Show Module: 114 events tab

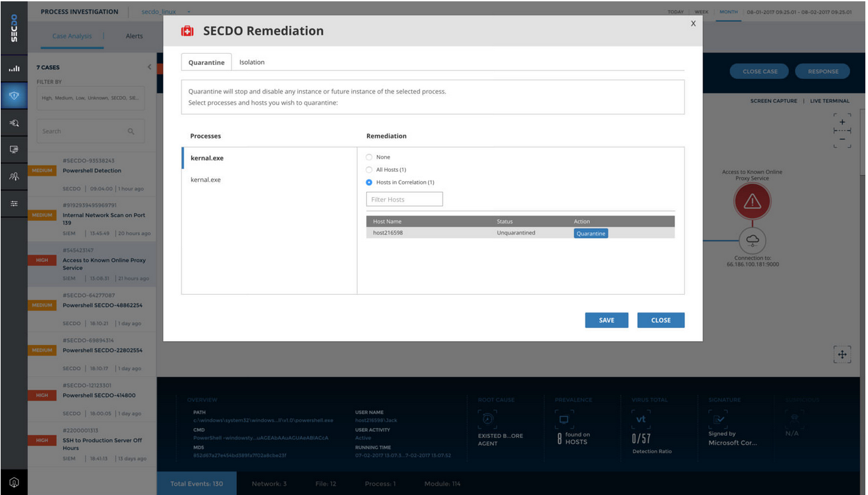[x=443, y=484]
